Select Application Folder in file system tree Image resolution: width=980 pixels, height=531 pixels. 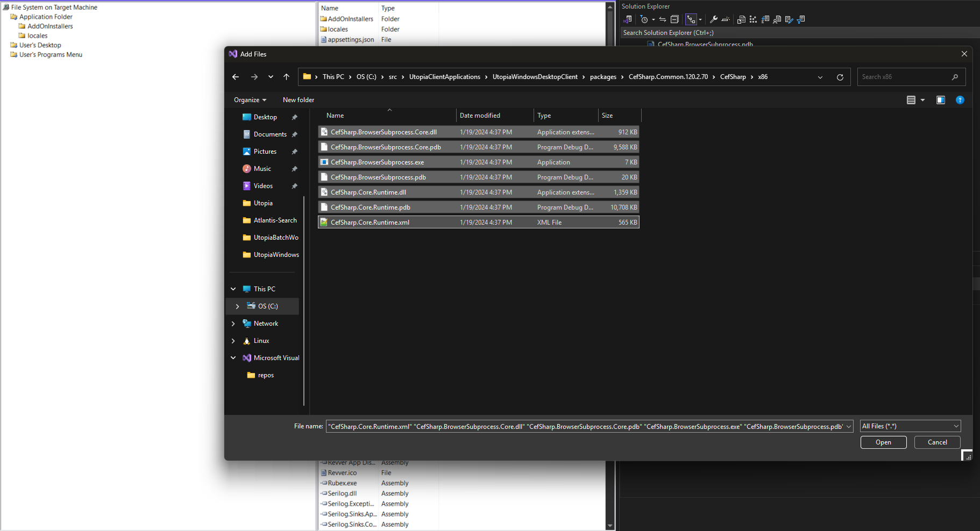pyautogui.click(x=46, y=17)
